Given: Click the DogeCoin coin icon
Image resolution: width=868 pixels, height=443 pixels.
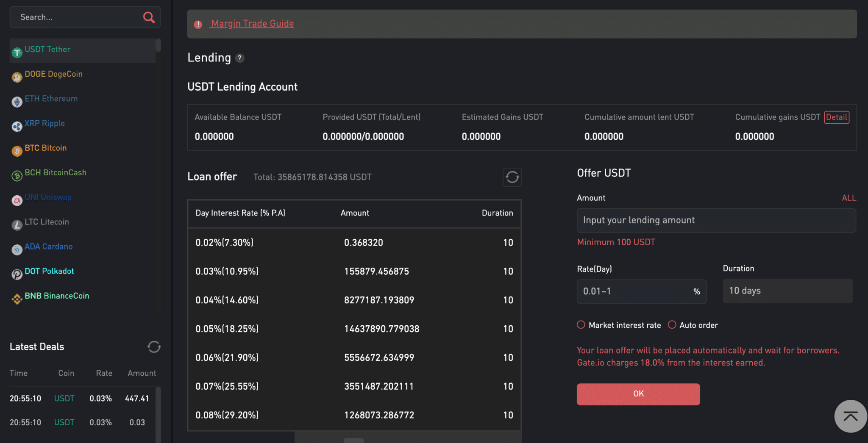Looking at the screenshot, I should [17, 77].
